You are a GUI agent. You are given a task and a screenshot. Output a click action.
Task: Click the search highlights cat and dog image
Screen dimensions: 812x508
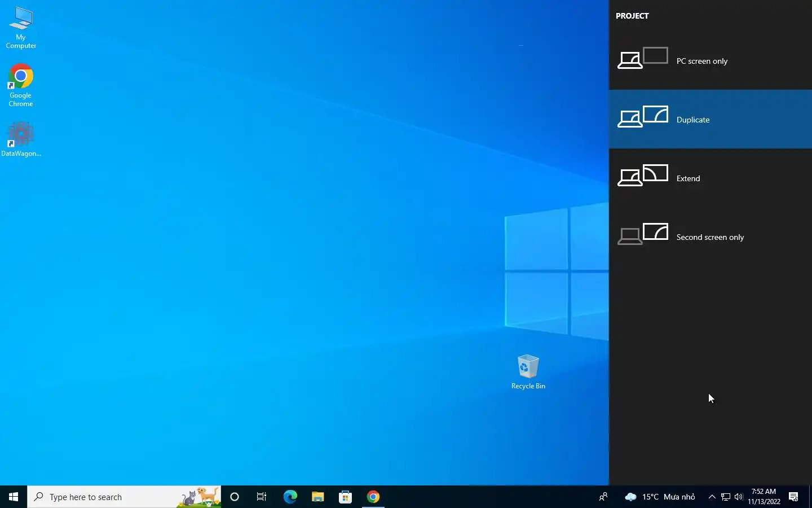pos(200,497)
